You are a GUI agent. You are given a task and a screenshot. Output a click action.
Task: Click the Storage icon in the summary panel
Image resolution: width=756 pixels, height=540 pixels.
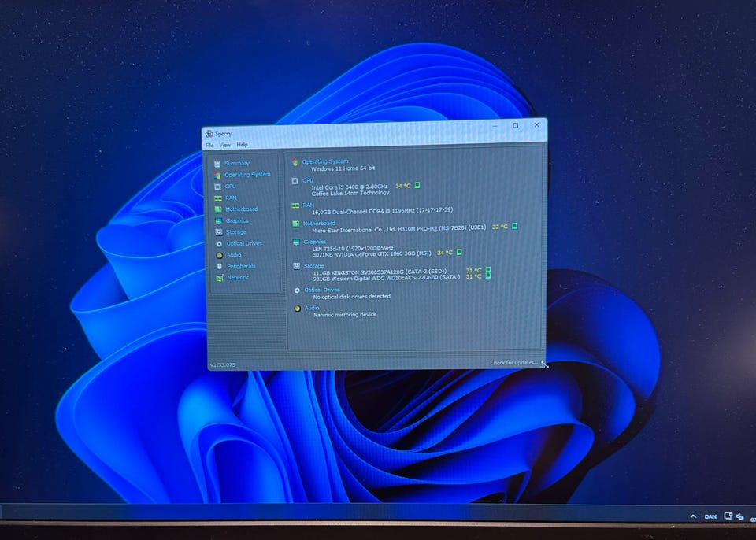[x=297, y=266]
